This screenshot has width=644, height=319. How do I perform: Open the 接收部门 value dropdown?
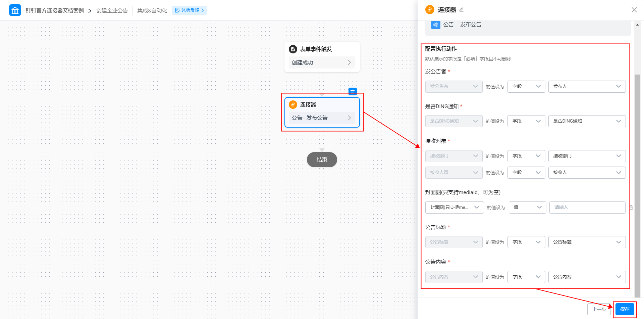(x=587, y=156)
